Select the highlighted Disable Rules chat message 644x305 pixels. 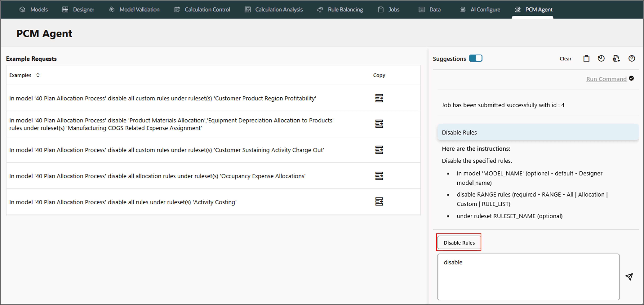pos(537,132)
